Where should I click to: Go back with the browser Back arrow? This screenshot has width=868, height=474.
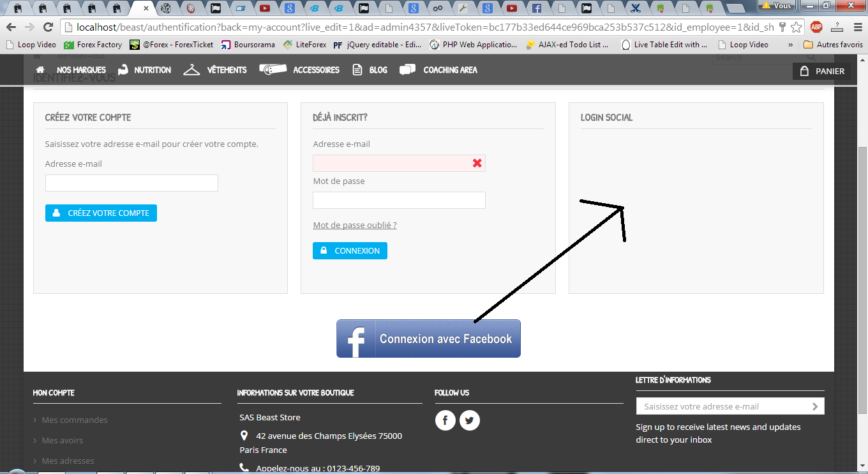(11, 27)
